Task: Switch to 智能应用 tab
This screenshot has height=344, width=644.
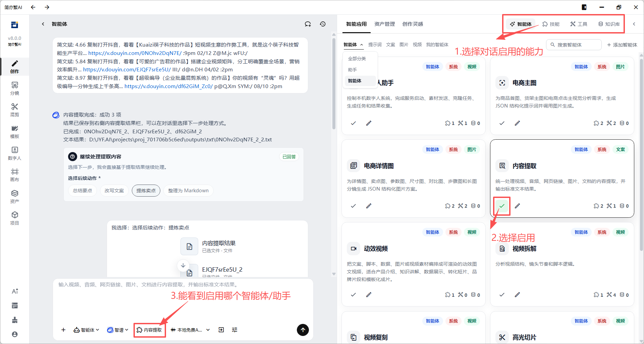Action: 356,24
